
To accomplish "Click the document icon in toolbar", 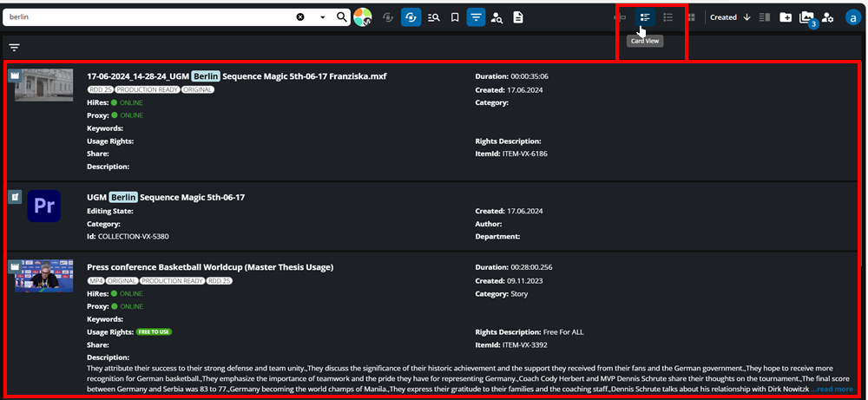I will [x=518, y=17].
